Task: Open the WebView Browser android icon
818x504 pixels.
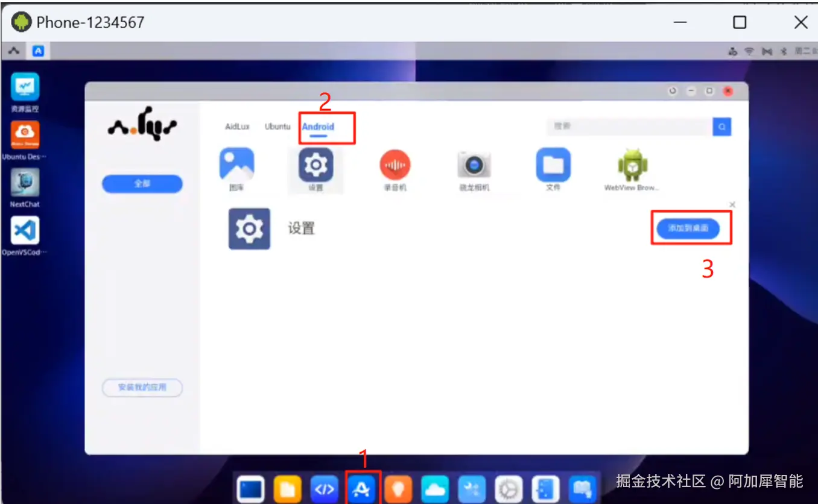Action: click(x=632, y=165)
